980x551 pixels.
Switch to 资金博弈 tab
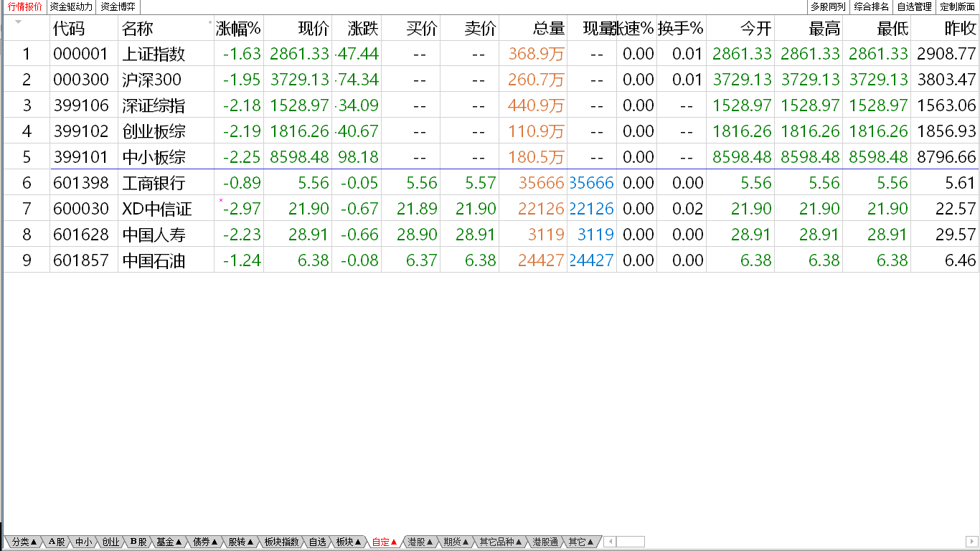pos(118,7)
